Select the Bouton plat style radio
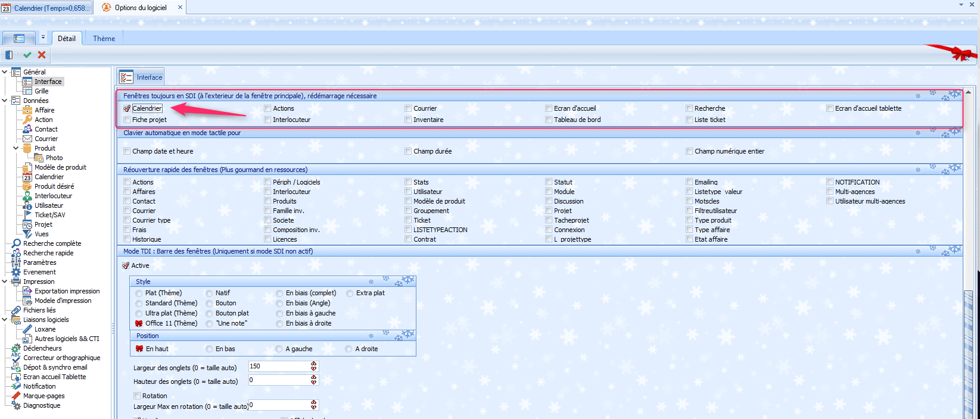The width and height of the screenshot is (980, 419). click(209, 313)
